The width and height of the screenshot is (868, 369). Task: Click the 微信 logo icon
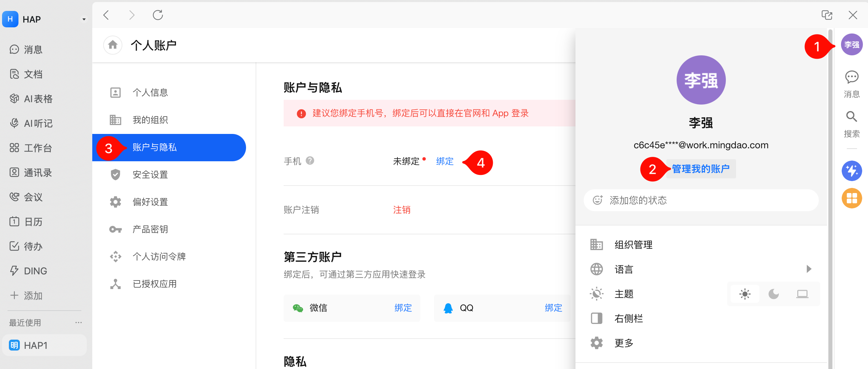pos(298,308)
